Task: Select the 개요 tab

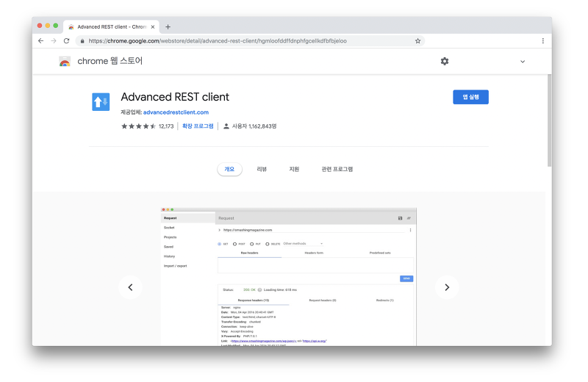Action: click(229, 169)
